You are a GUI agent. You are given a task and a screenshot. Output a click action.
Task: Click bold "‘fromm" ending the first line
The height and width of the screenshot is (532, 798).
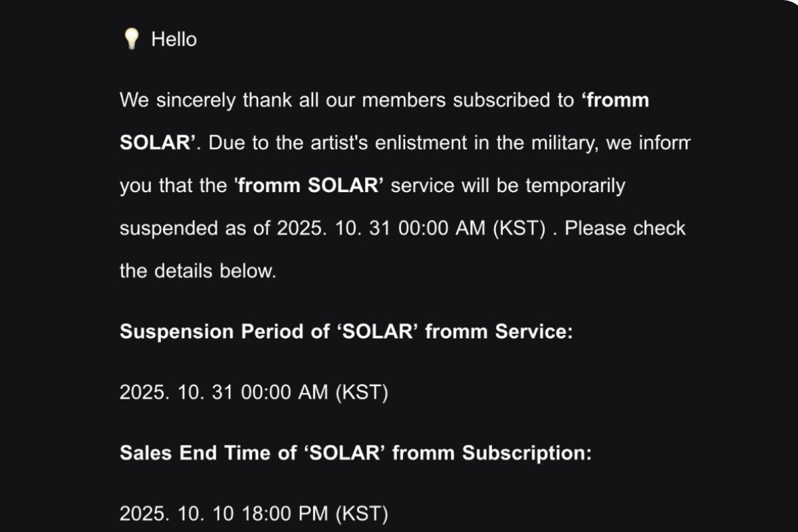(x=614, y=100)
